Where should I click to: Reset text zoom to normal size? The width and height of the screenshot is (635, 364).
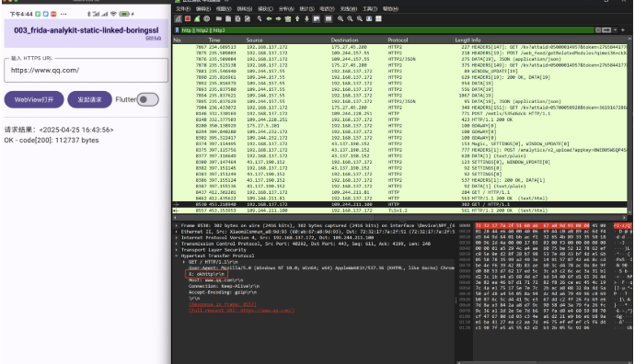coord(360,18)
